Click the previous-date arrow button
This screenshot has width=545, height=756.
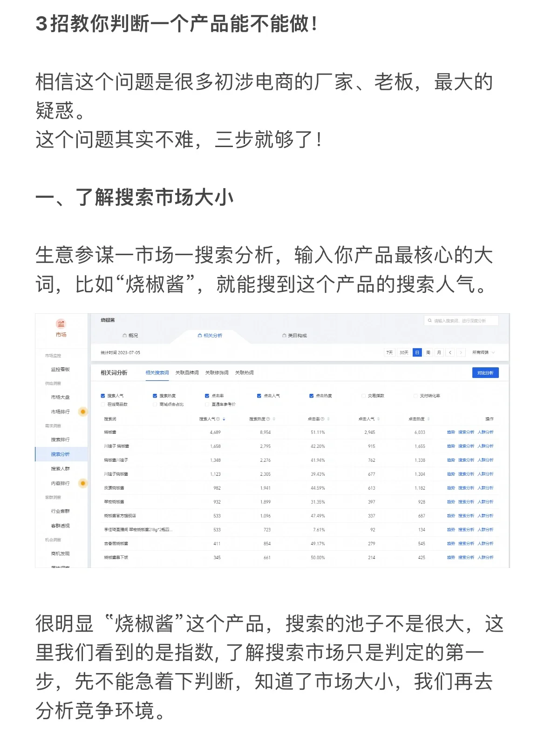pos(450,352)
